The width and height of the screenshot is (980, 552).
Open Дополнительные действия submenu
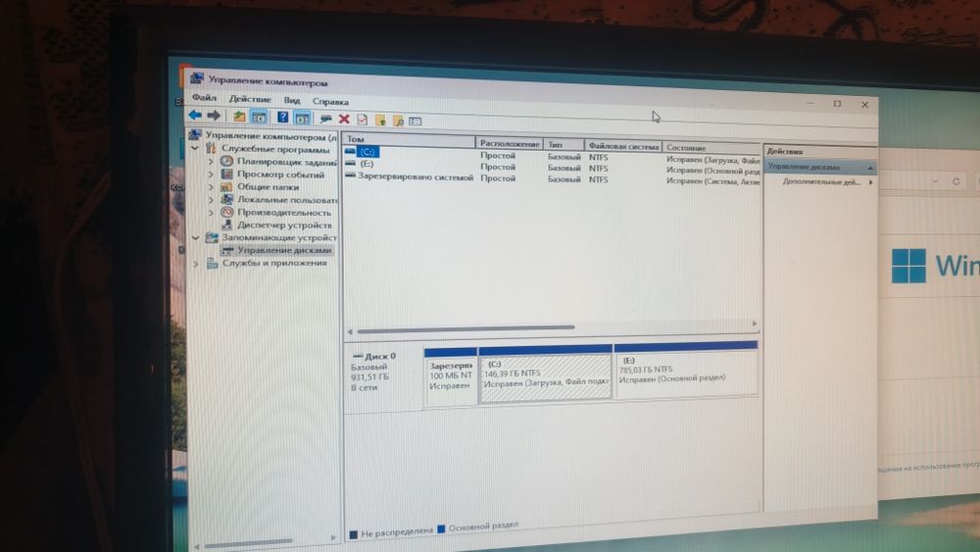coord(827,182)
